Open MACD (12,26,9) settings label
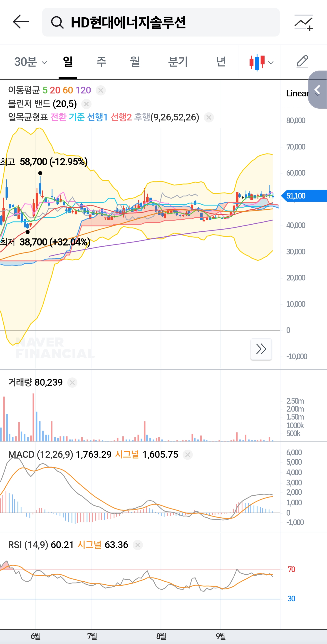 pyautogui.click(x=40, y=455)
